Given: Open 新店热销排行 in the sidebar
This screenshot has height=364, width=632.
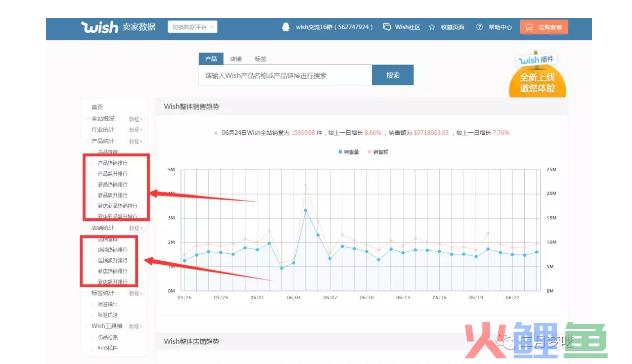Looking at the screenshot, I should [112, 271].
